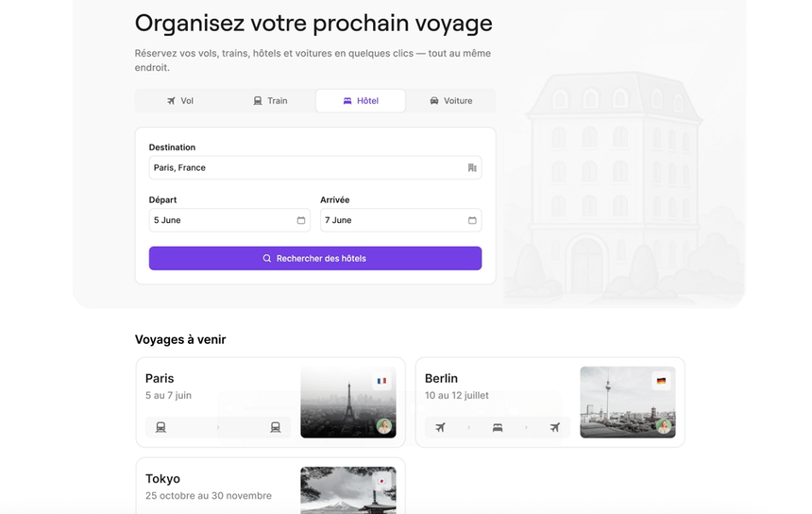Click the traveler avatar on Berlin photo
The height and width of the screenshot is (514, 812).
point(664,426)
